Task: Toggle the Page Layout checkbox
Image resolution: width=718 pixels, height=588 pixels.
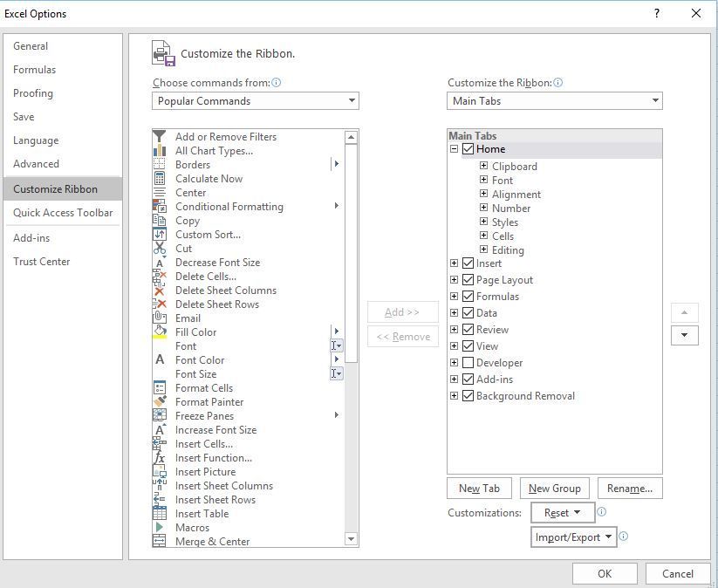Action: (468, 280)
